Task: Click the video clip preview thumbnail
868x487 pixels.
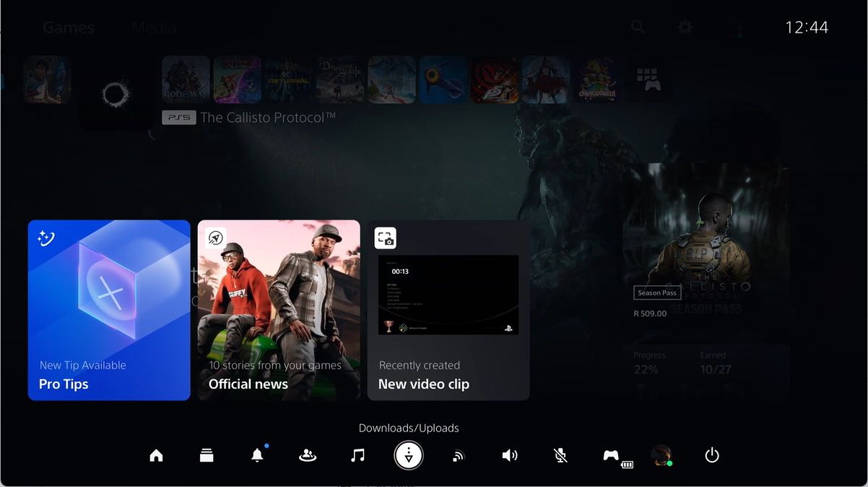Action: click(448, 295)
